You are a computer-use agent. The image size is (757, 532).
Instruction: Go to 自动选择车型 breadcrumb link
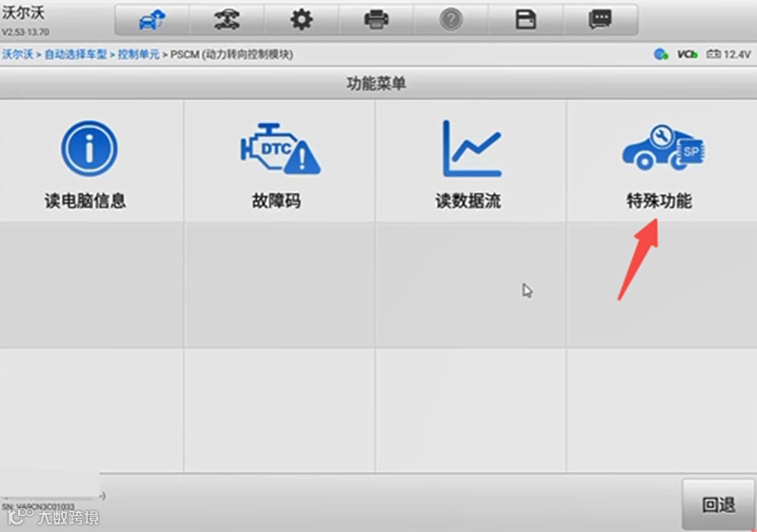[x=76, y=54]
